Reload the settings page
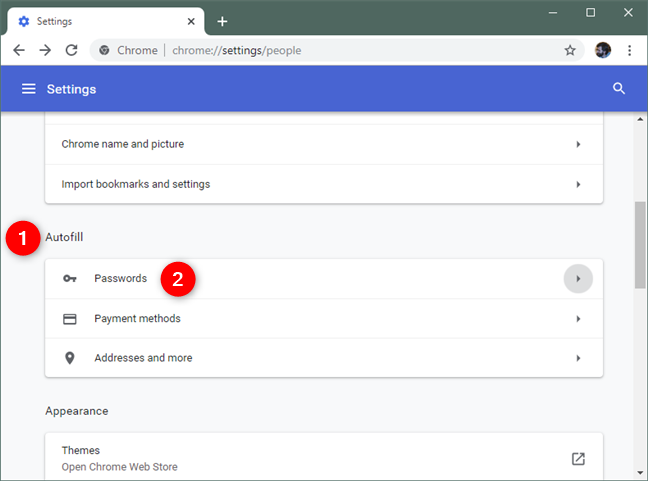This screenshot has height=481, width=648. (71, 50)
